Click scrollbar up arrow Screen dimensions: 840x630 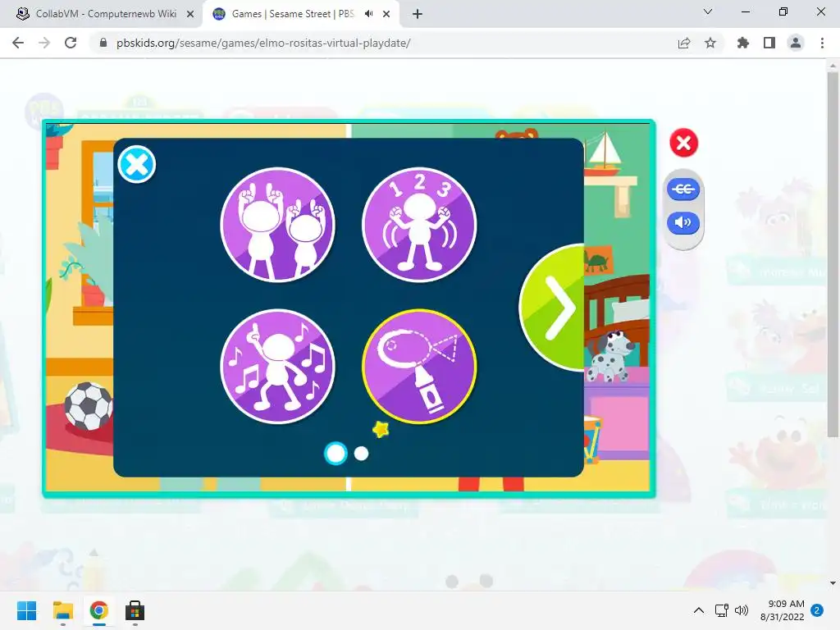point(833,66)
